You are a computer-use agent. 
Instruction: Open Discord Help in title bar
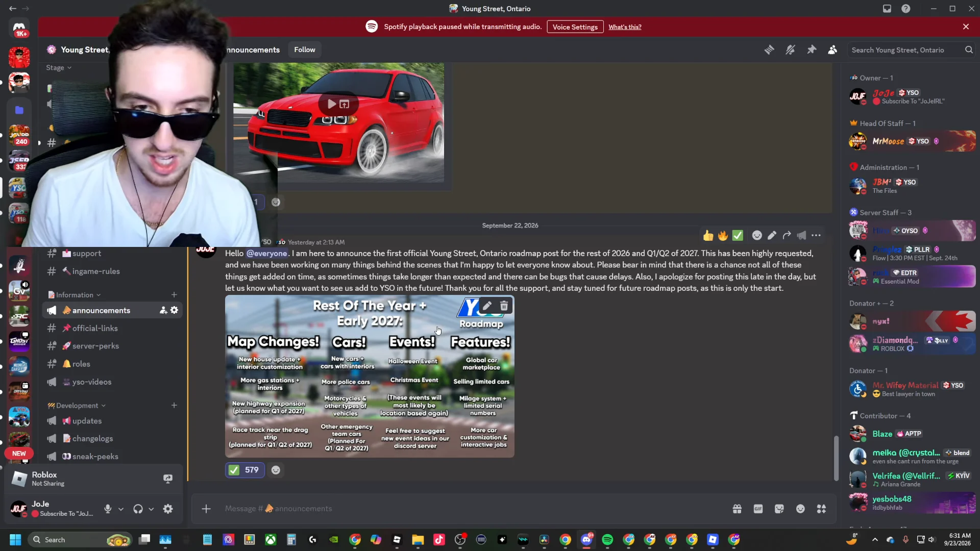[906, 9]
